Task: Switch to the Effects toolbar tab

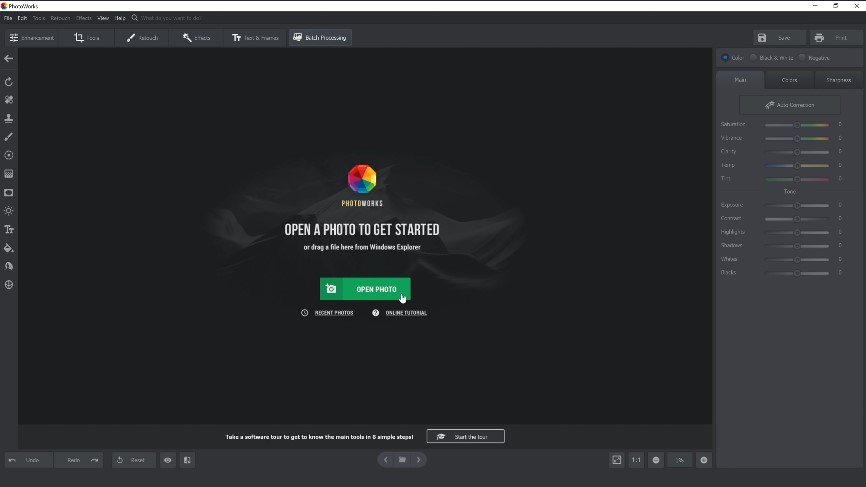Action: 197,38
